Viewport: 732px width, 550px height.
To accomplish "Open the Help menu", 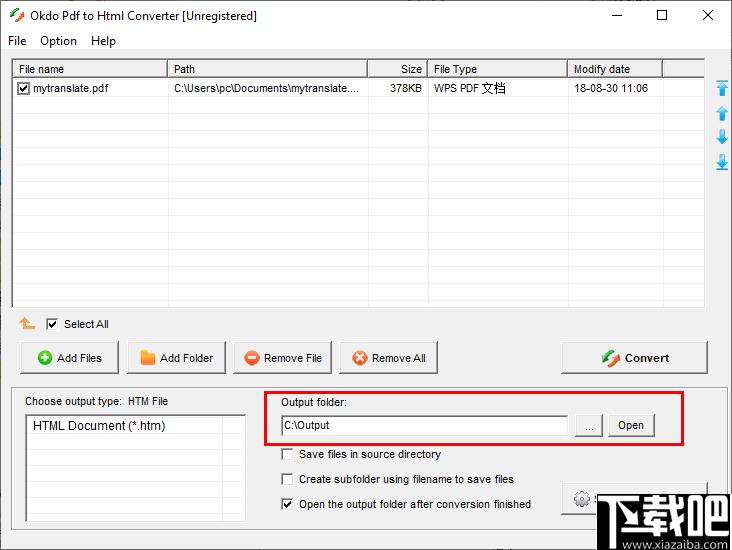I will (x=103, y=41).
